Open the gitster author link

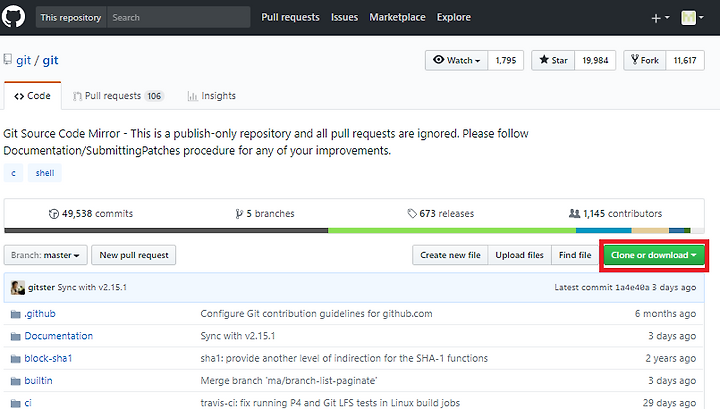point(41,287)
